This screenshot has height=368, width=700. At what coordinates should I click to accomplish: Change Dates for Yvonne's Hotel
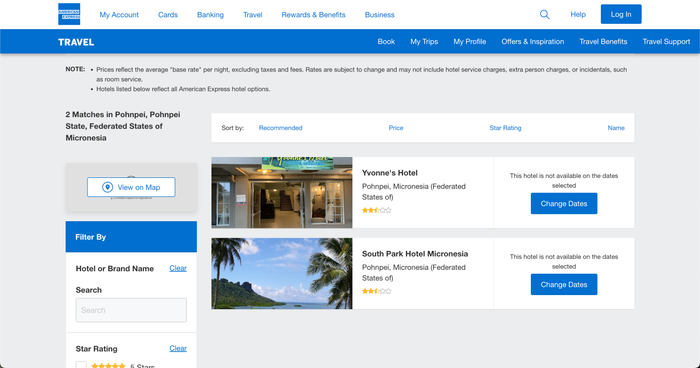pyautogui.click(x=564, y=204)
